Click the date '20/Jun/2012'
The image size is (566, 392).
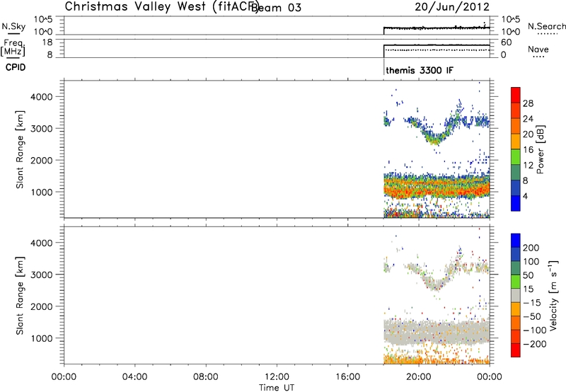pos(452,7)
